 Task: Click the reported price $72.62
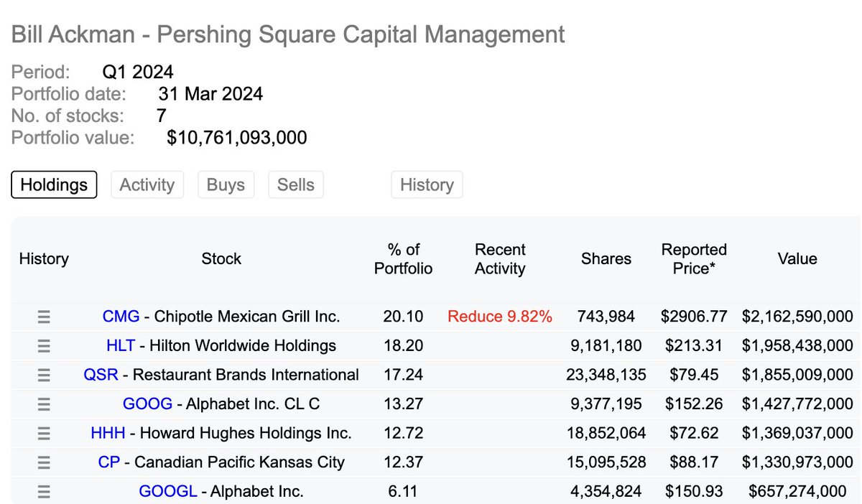pos(694,434)
